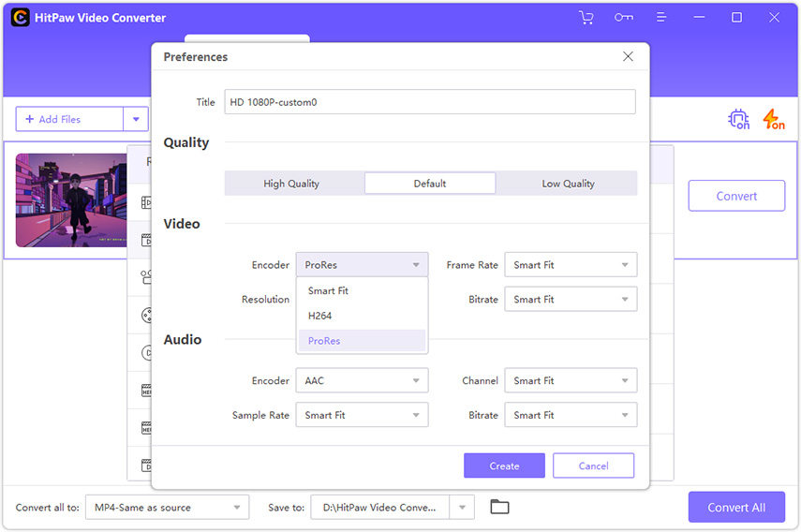Expand the Save to path dropdown arrow
This screenshot has height=532, width=801.
(462, 507)
